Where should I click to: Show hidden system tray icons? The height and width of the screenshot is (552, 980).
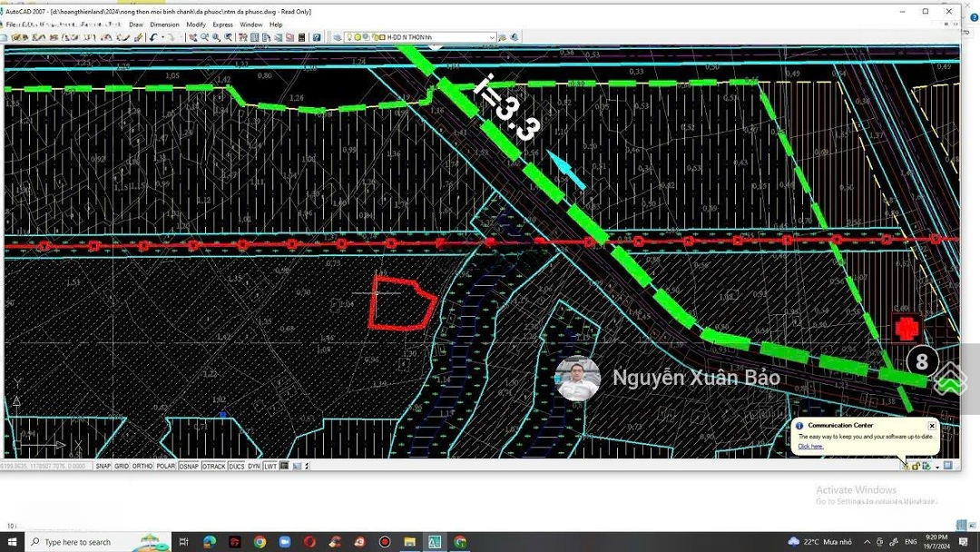[867, 542]
